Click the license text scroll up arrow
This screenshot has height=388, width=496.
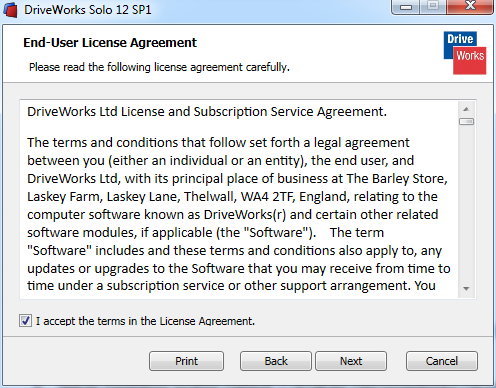click(466, 109)
